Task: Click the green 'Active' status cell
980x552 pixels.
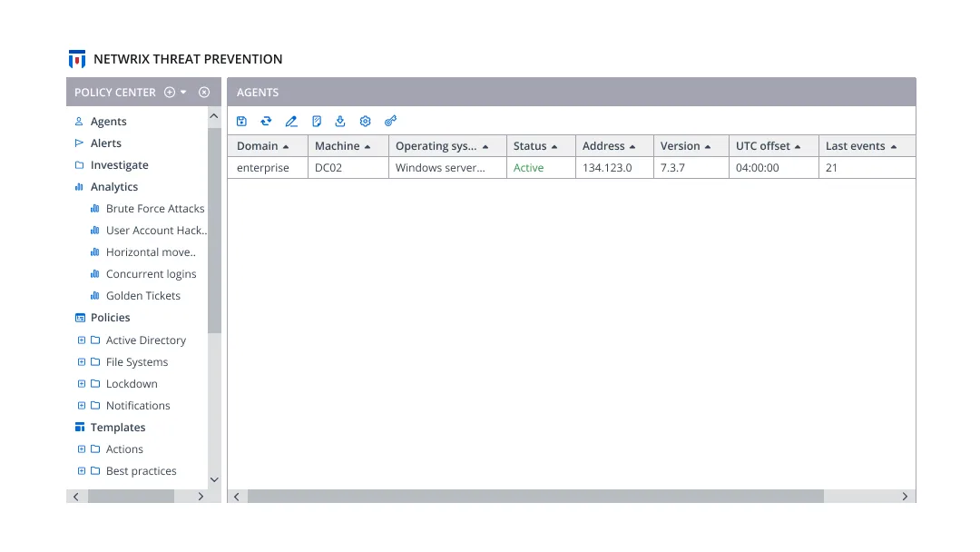Action: (x=541, y=168)
